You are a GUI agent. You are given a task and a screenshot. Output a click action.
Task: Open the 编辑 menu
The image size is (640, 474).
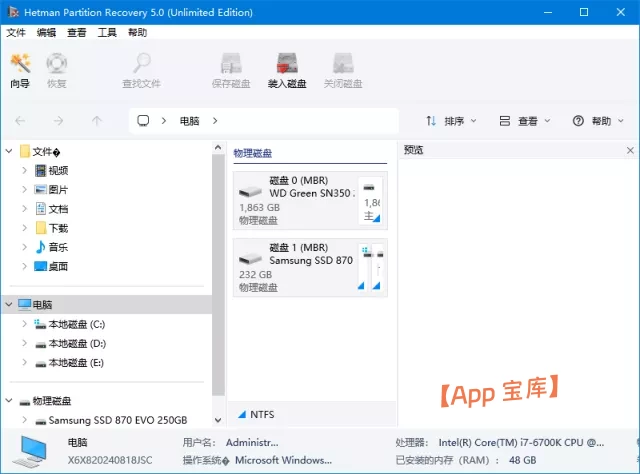click(x=46, y=33)
